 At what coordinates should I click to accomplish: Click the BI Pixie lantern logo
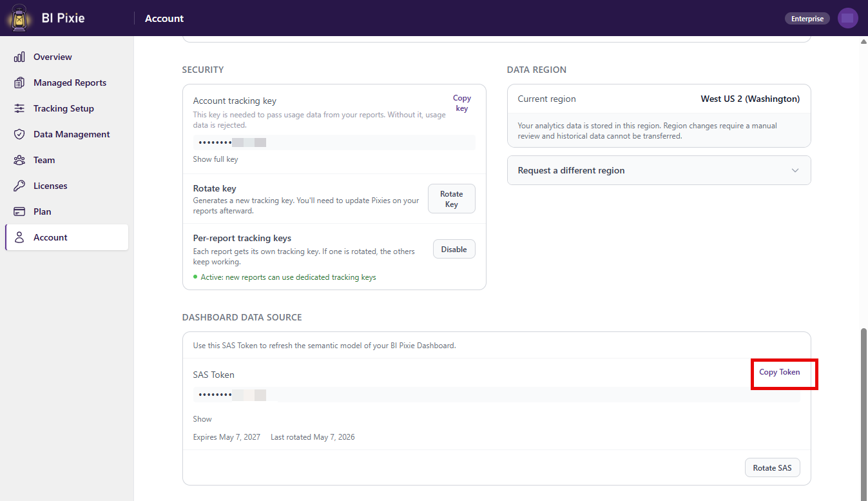(x=19, y=18)
